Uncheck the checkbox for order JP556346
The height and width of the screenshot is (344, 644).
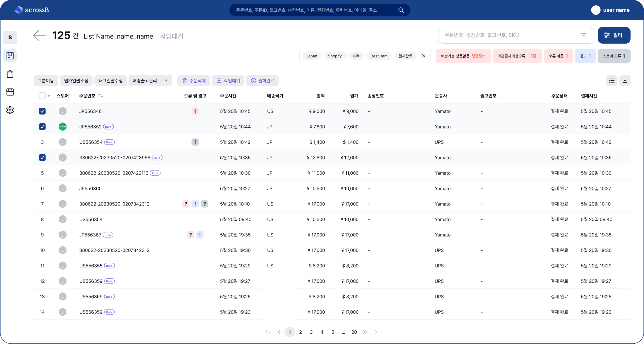(x=42, y=111)
